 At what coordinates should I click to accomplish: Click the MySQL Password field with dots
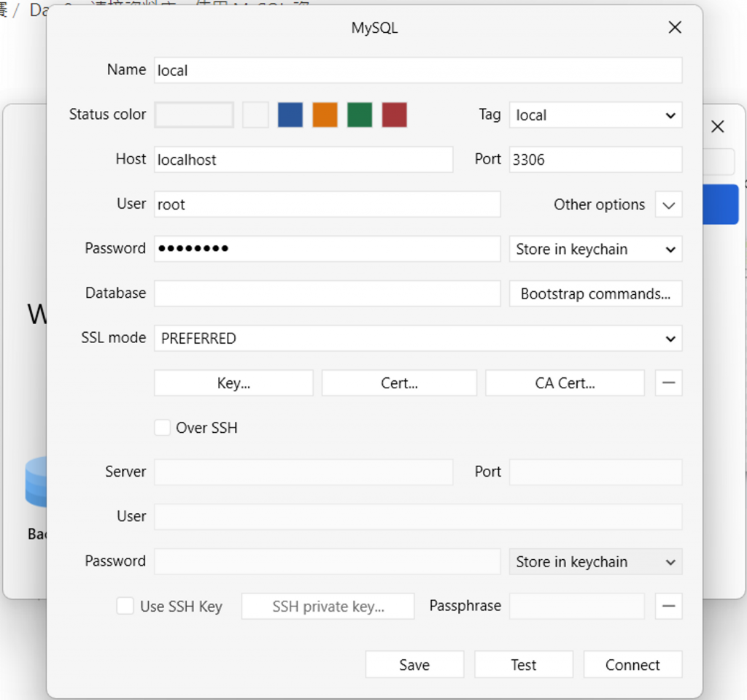point(327,248)
